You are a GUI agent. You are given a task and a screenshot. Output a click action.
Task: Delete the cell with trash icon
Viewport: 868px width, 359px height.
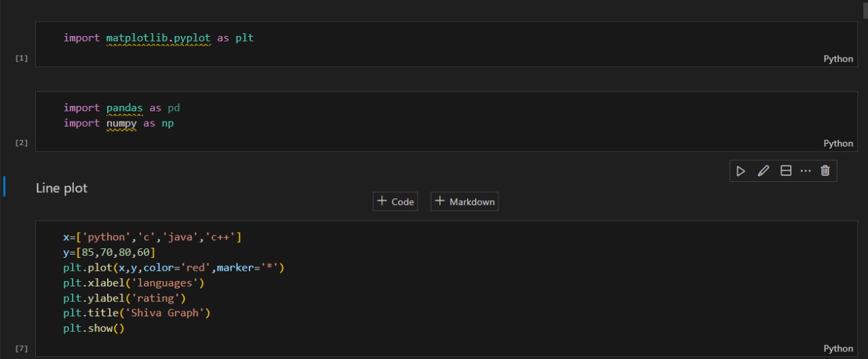(825, 171)
